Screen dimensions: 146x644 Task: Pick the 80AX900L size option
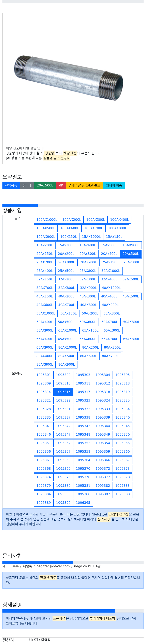[x=67, y=364]
